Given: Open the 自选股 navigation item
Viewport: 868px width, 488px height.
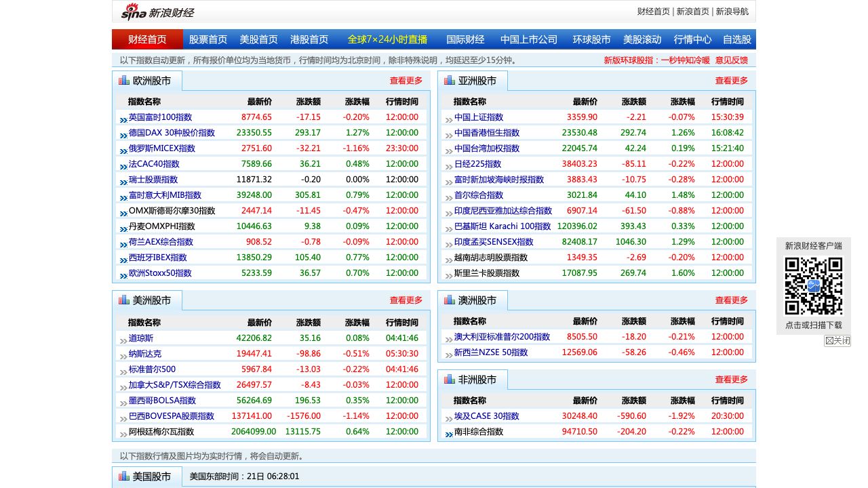Looking at the screenshot, I should 737,39.
